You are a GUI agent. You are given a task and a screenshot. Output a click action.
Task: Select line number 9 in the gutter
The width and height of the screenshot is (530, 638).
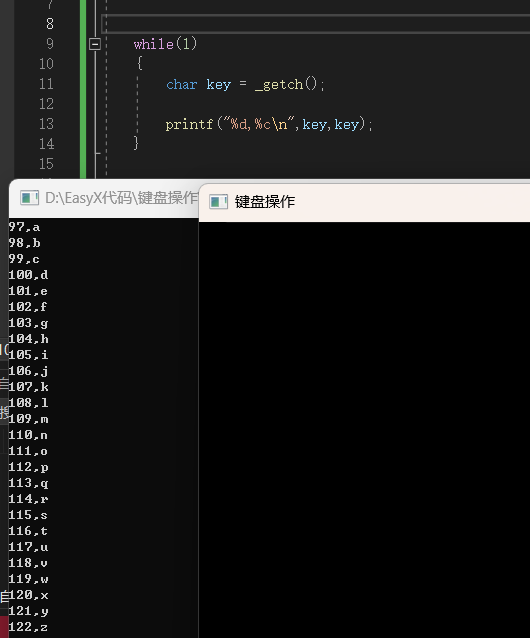[50, 44]
